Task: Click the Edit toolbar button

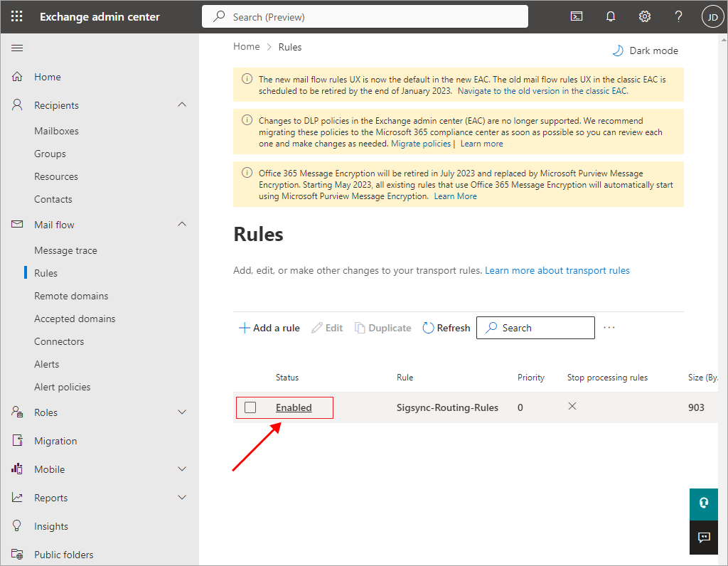Action: coord(327,328)
